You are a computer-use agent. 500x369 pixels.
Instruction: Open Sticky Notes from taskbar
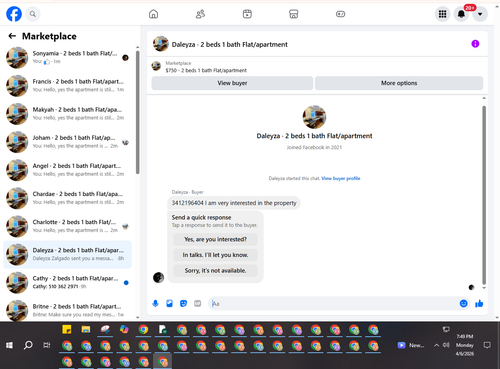coord(67,330)
